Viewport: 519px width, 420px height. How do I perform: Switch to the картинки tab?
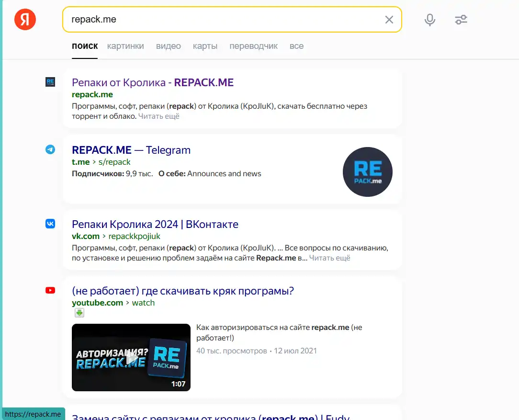coord(125,46)
